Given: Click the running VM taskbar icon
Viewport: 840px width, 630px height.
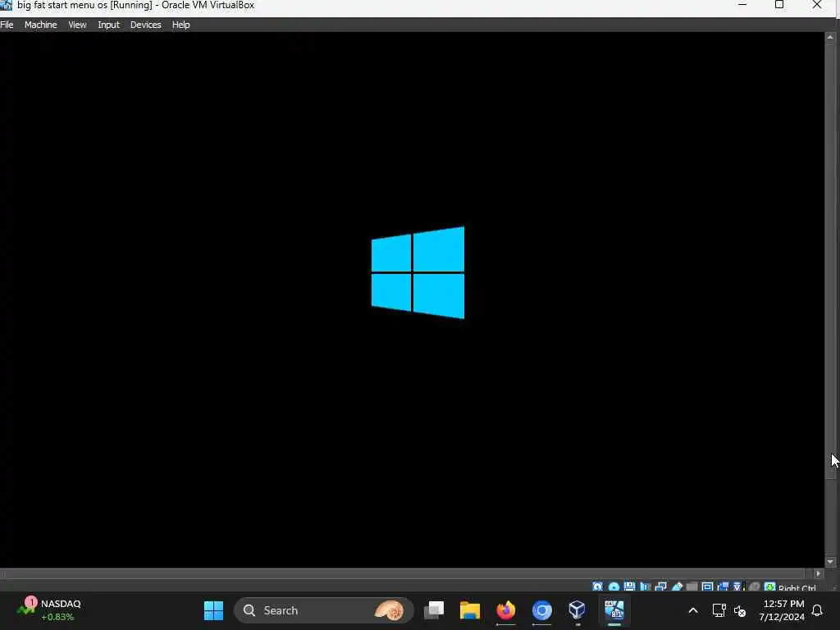Looking at the screenshot, I should pyautogui.click(x=614, y=610).
